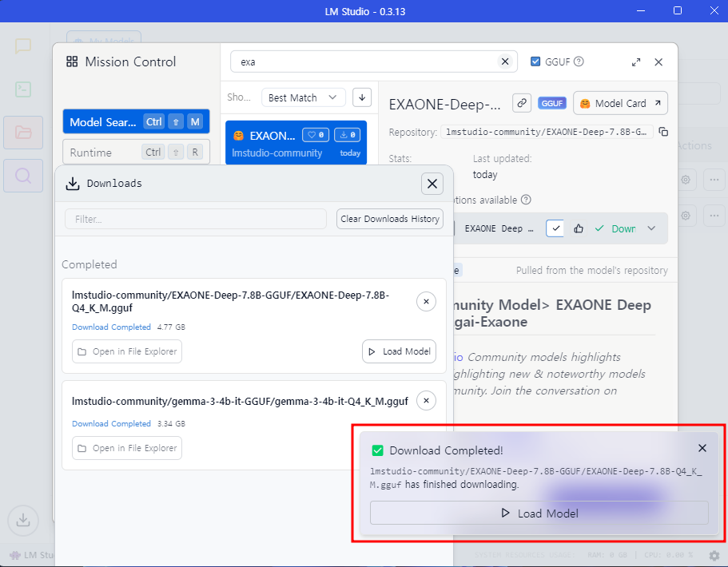Image resolution: width=728 pixels, height=567 pixels.
Task: Click likes count on EXAONE result
Action: pos(316,135)
